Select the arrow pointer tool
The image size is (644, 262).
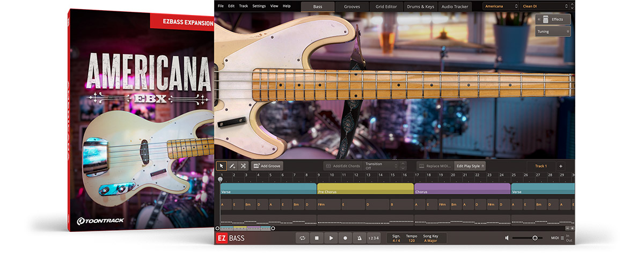click(x=221, y=166)
